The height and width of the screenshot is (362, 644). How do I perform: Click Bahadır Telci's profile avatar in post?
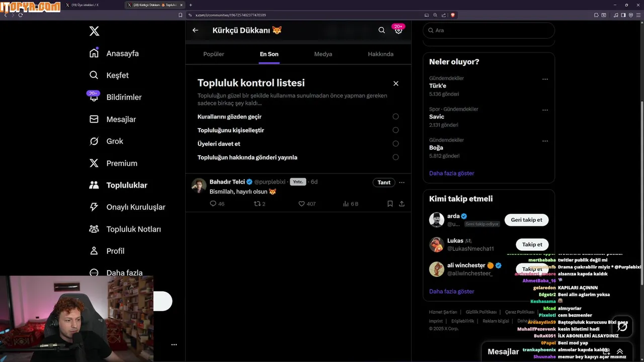(199, 185)
